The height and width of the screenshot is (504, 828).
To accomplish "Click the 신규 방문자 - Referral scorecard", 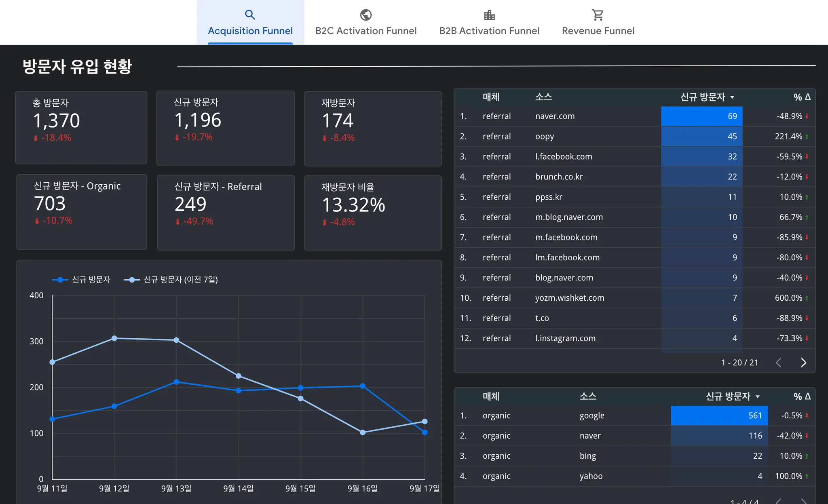I will pos(226,212).
